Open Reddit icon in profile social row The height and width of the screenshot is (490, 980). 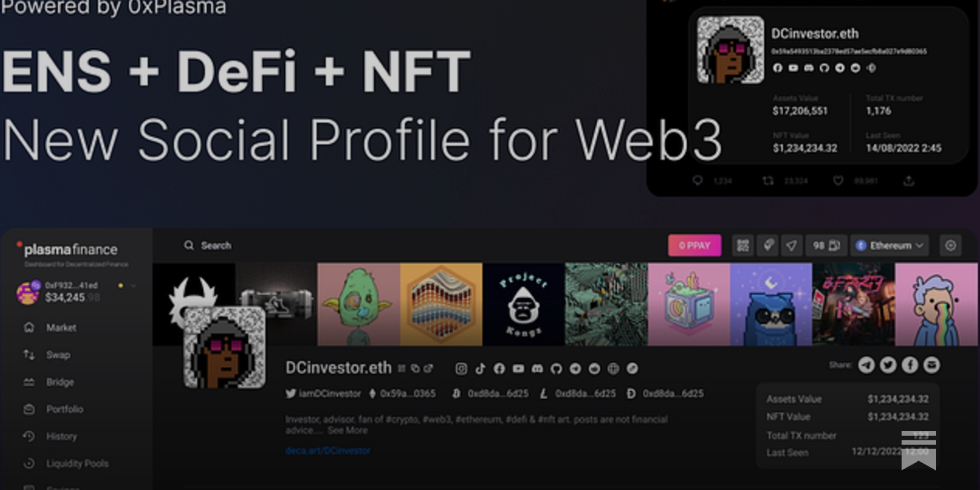[594, 368]
